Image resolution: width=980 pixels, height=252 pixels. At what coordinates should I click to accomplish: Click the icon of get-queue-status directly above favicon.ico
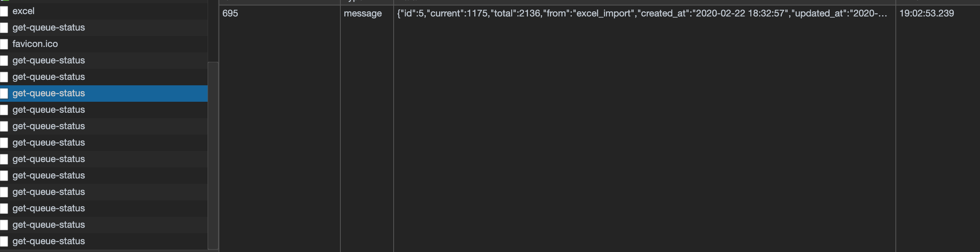[4, 28]
